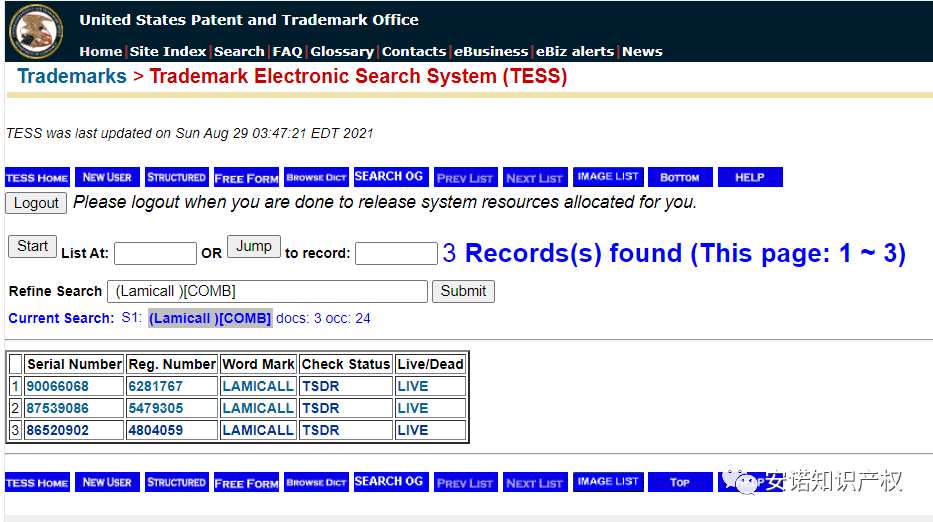Click LIVE status in row 1

(412, 386)
